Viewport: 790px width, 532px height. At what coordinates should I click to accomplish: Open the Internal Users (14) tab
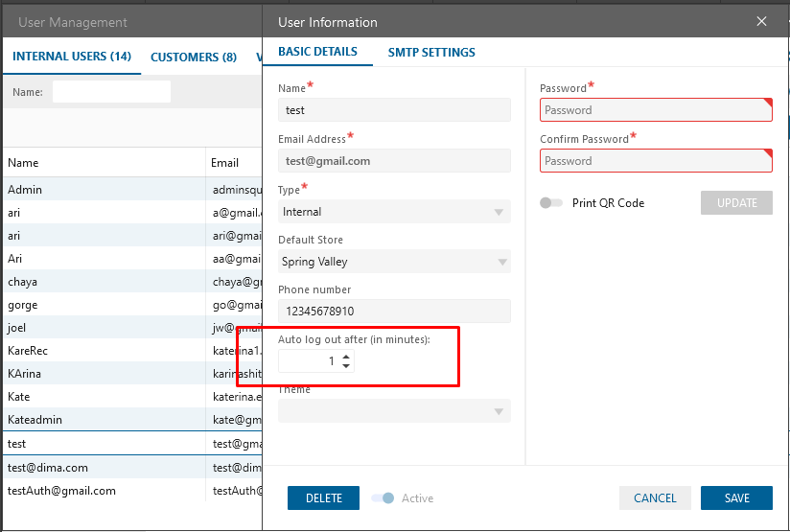(x=72, y=56)
